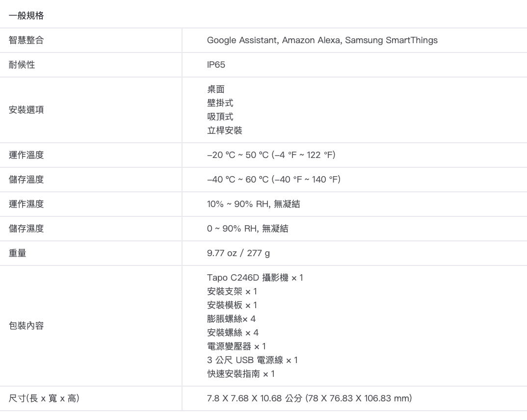Screen dimensions: 527x420
Task: Click the 膨脹螺絲× 4 package item
Action: (231, 319)
